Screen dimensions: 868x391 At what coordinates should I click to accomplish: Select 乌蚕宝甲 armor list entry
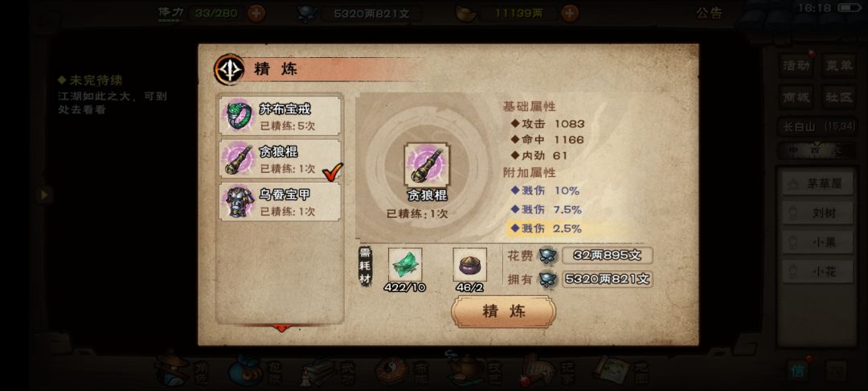[280, 202]
